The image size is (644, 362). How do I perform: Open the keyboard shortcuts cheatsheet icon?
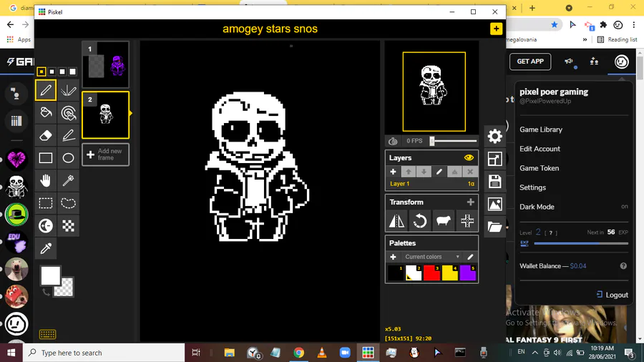click(47, 335)
